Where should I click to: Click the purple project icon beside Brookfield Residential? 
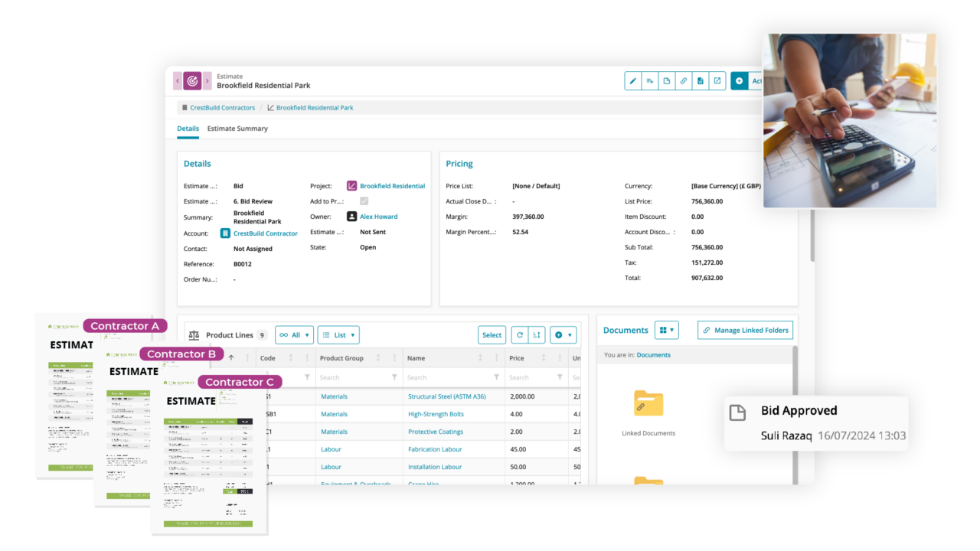(351, 186)
